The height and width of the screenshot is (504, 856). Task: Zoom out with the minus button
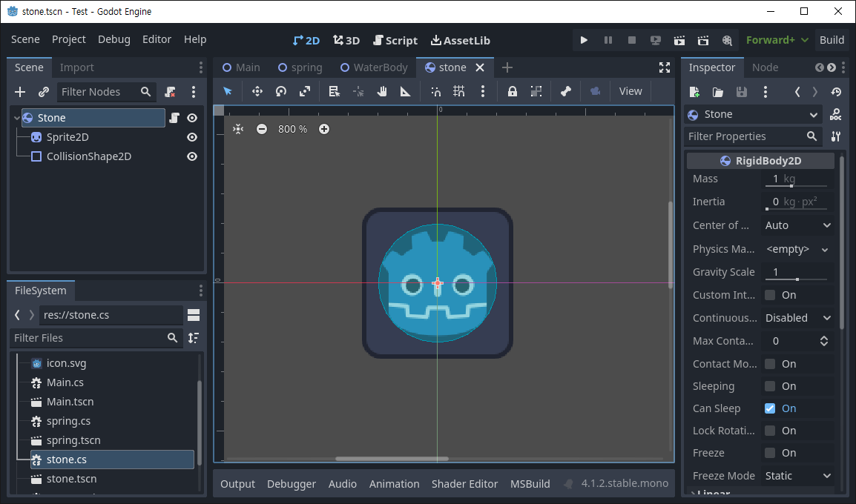coord(262,129)
